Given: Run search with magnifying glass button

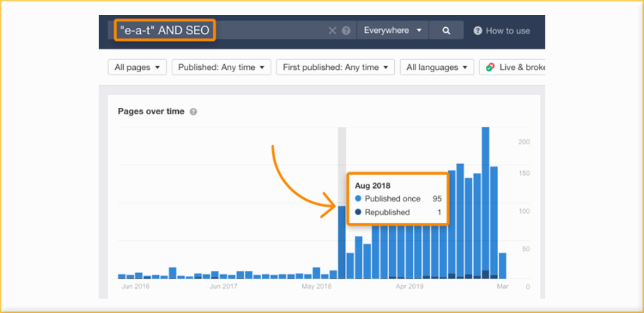Looking at the screenshot, I should [x=447, y=30].
